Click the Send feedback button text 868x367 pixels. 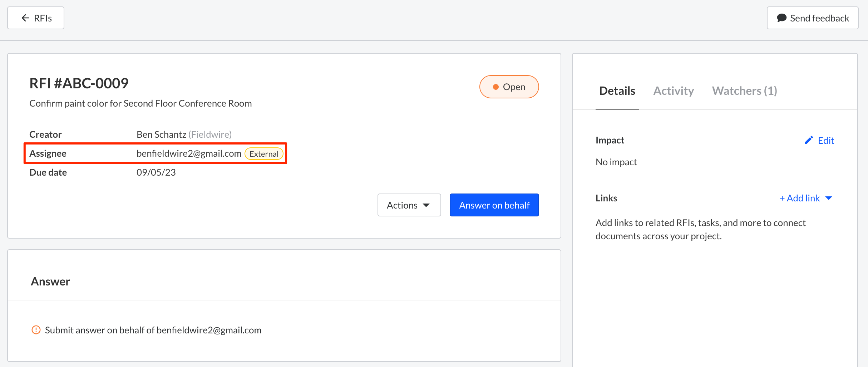coord(819,18)
